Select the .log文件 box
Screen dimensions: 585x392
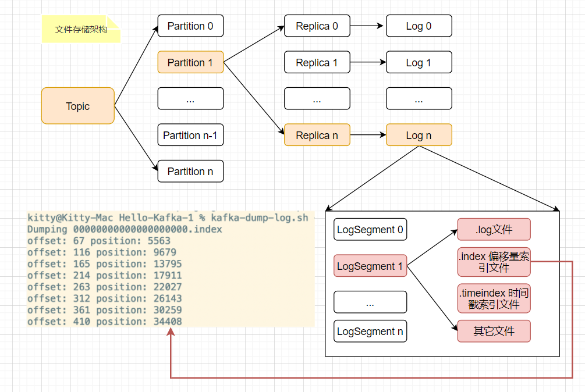(x=494, y=230)
